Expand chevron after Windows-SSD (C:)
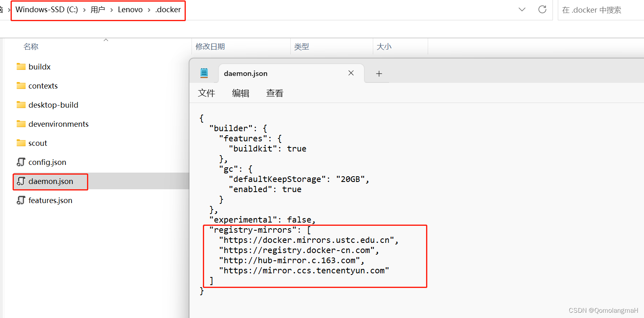The width and height of the screenshot is (644, 318). pos(84,10)
